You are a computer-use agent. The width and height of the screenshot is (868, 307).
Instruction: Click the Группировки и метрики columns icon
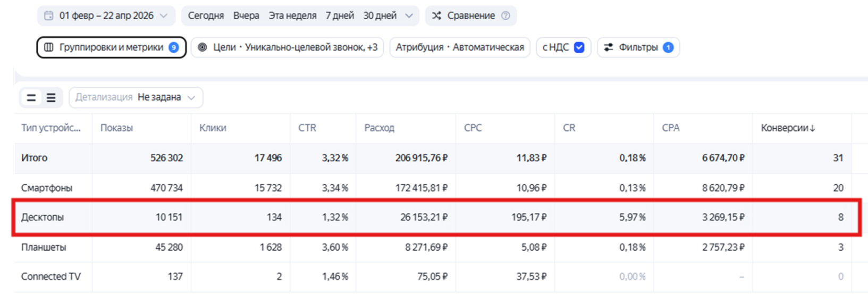(49, 47)
